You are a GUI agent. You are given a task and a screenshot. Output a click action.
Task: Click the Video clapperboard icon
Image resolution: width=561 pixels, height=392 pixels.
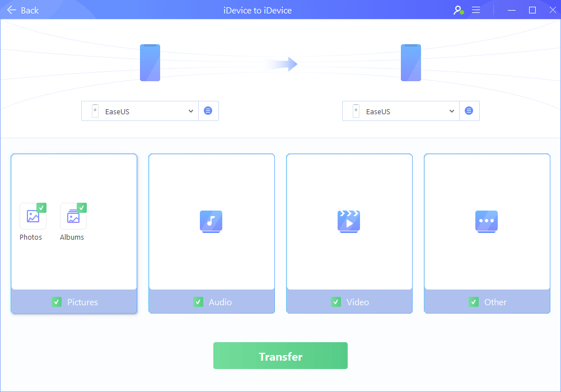349,222
